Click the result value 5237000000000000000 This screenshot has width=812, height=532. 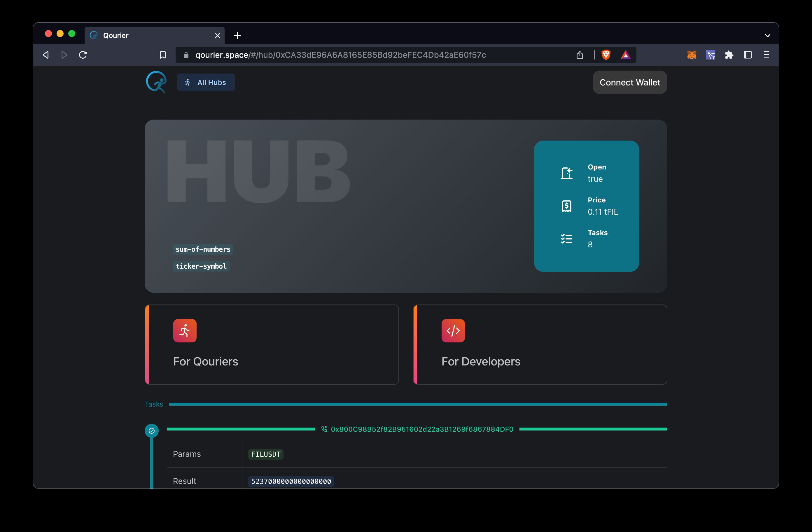pyautogui.click(x=291, y=481)
